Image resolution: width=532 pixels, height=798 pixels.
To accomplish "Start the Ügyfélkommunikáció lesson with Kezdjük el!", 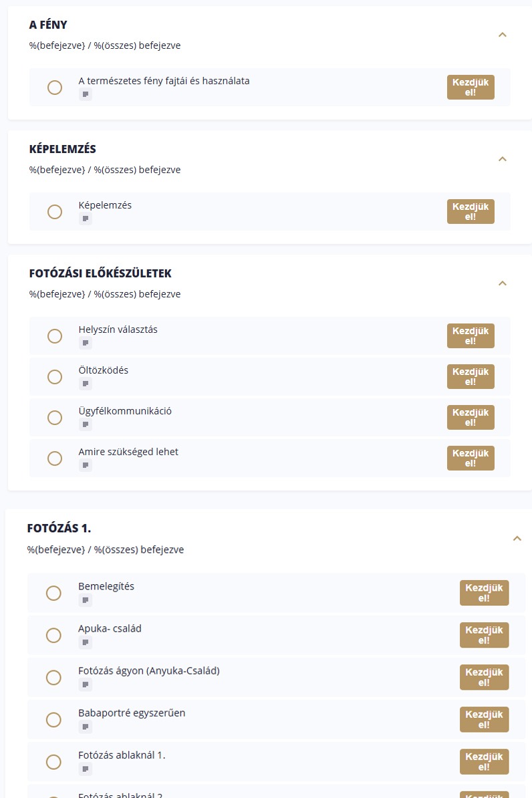I will pos(471,417).
